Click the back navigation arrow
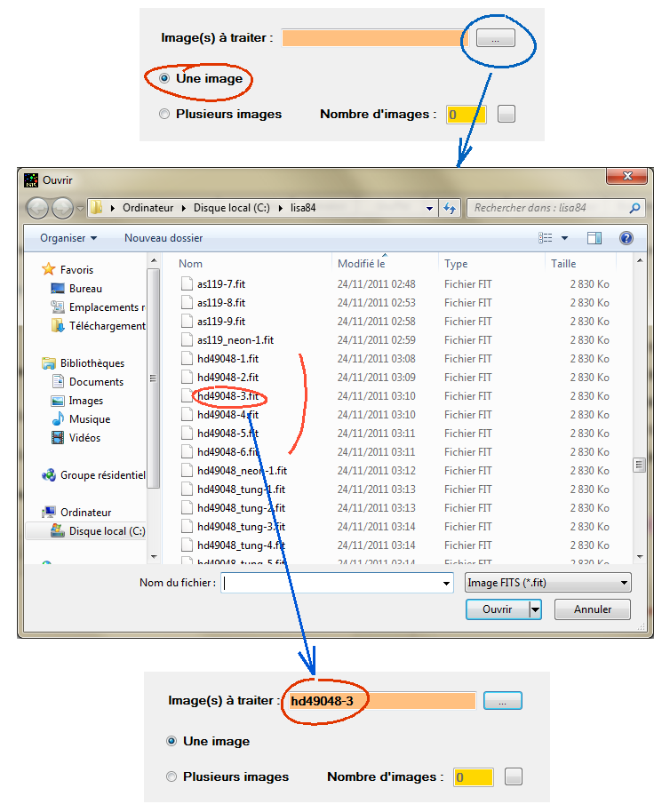Viewport: 670px width, 812px height. point(37,208)
